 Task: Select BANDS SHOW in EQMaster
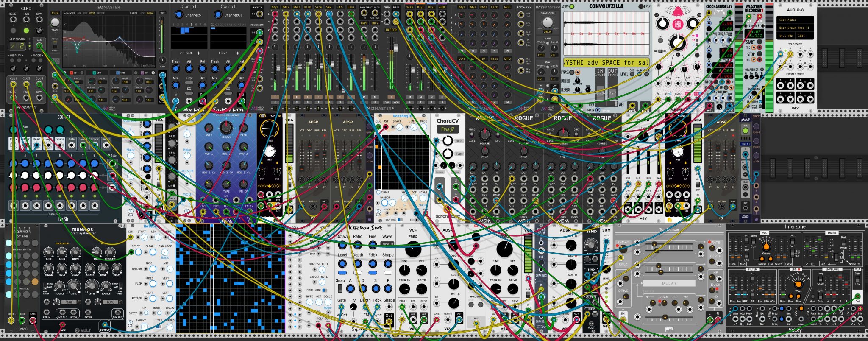[150, 13]
